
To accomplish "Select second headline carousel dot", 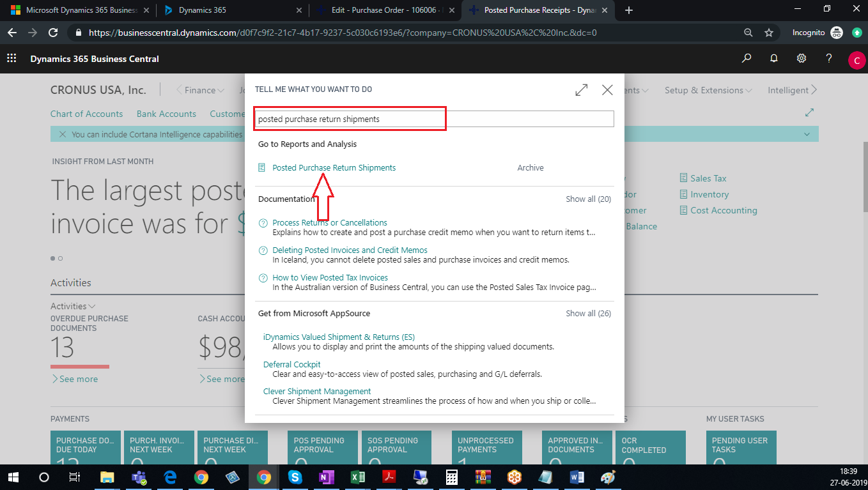I will [x=61, y=259].
